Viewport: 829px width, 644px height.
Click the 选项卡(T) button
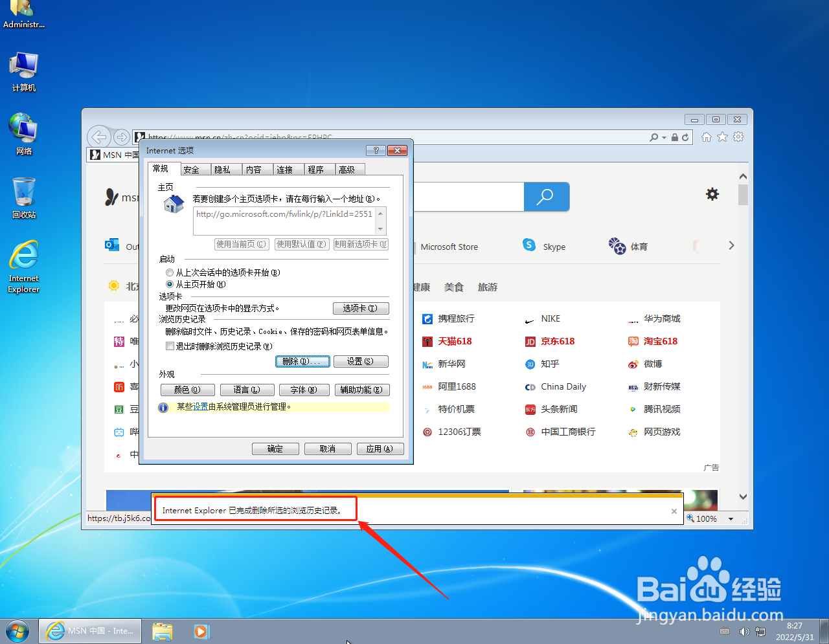coord(361,308)
